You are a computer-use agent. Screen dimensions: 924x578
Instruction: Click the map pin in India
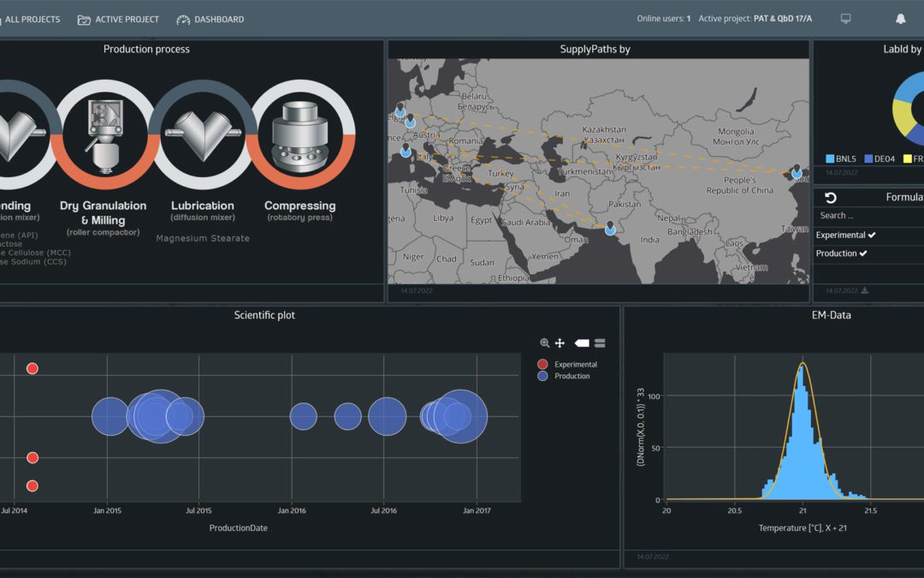[610, 228]
